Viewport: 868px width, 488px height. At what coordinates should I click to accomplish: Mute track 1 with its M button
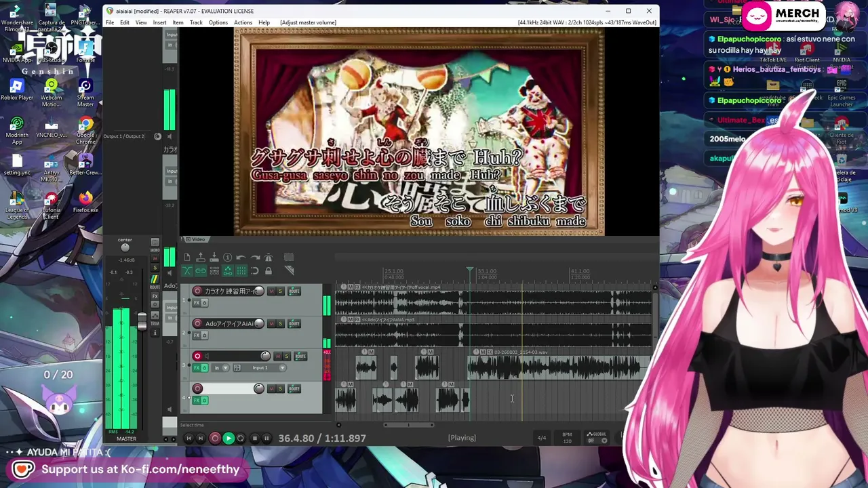click(271, 291)
